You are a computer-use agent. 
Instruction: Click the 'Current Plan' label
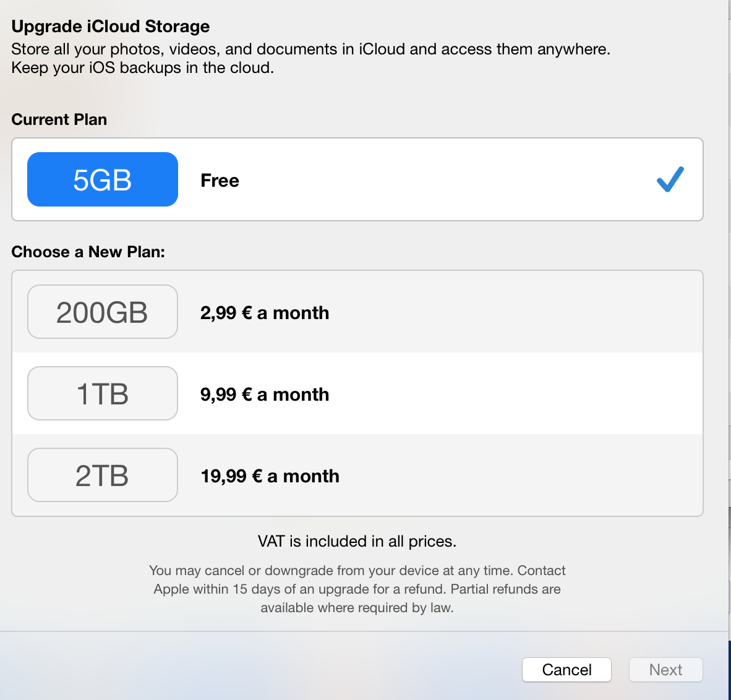click(59, 119)
